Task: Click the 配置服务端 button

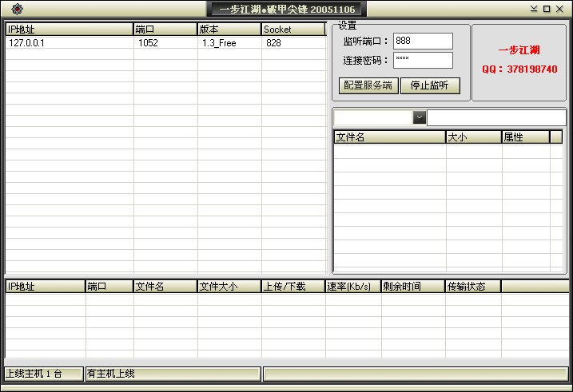Action: pos(368,85)
